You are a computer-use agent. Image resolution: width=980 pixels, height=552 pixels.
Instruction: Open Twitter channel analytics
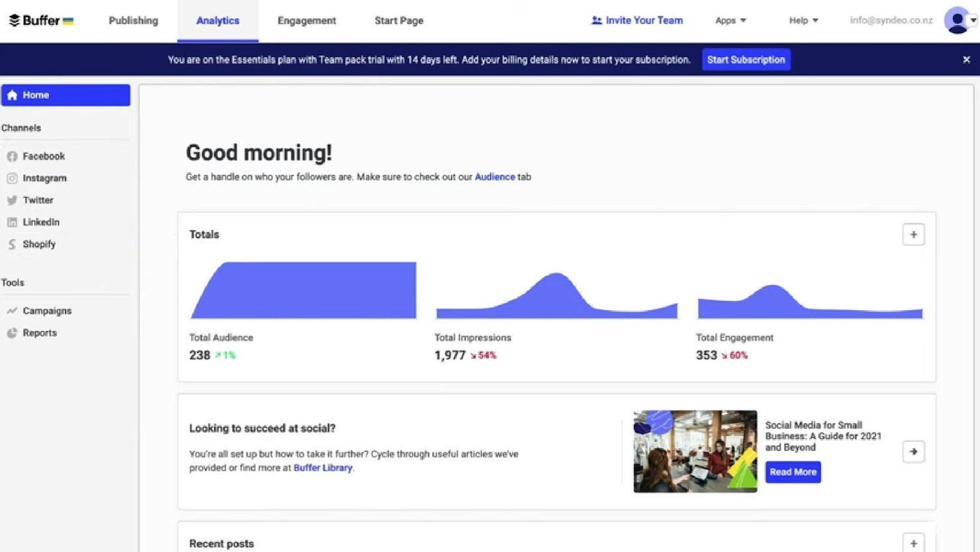click(38, 200)
